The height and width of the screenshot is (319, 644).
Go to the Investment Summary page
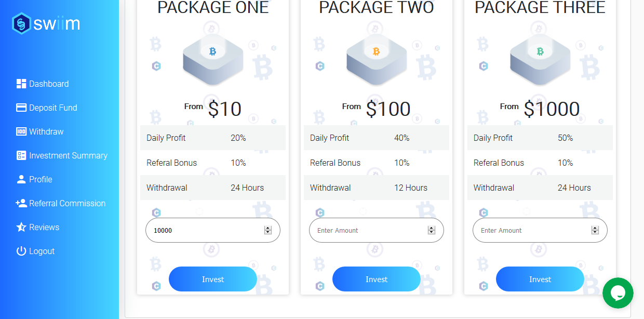tap(68, 155)
